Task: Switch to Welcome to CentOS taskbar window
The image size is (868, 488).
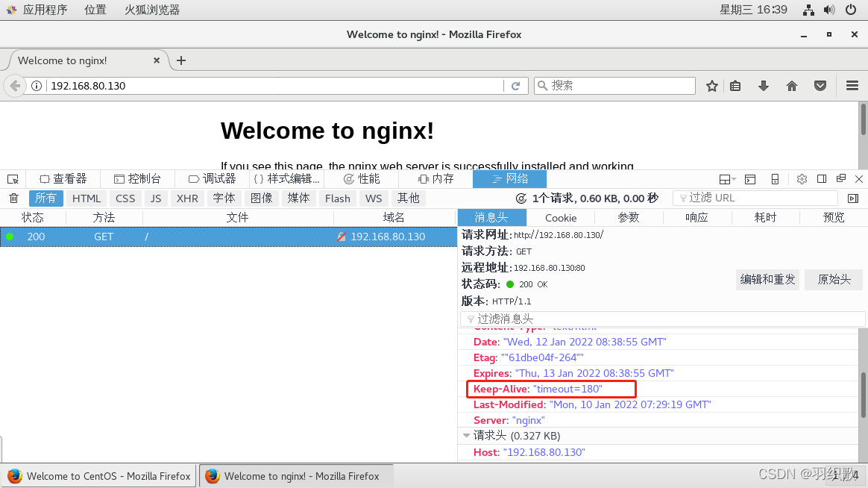Action: [x=98, y=476]
